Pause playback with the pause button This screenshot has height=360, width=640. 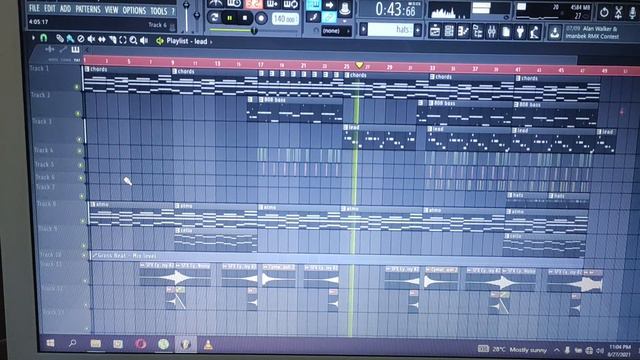pos(229,18)
